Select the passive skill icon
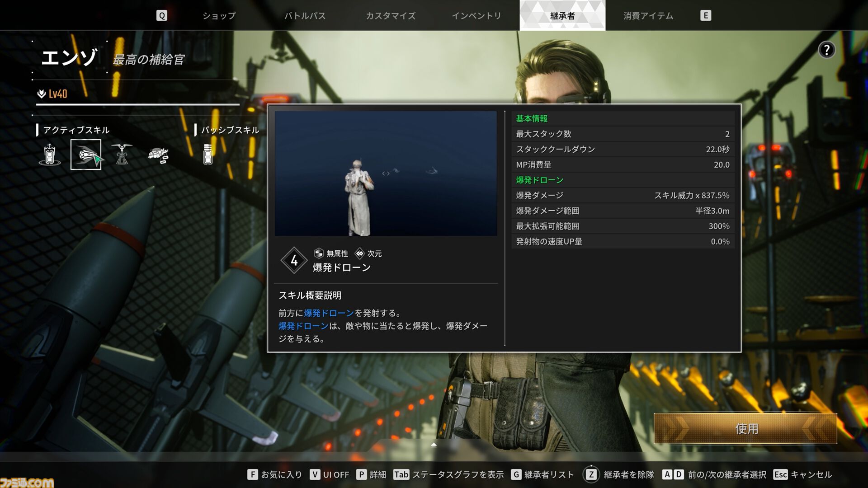 208,155
